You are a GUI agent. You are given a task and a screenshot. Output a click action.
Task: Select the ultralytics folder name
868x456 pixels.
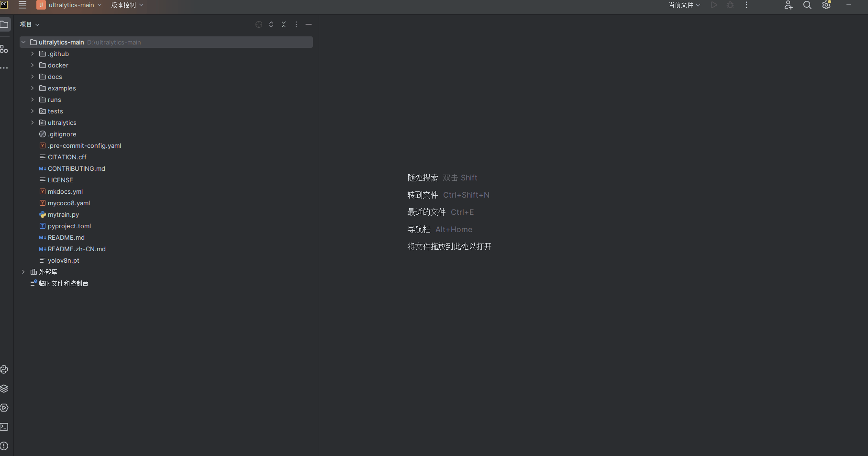click(62, 122)
